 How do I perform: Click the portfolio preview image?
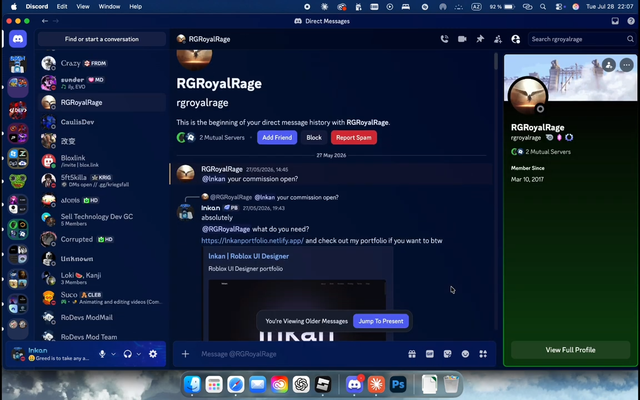coord(297,310)
